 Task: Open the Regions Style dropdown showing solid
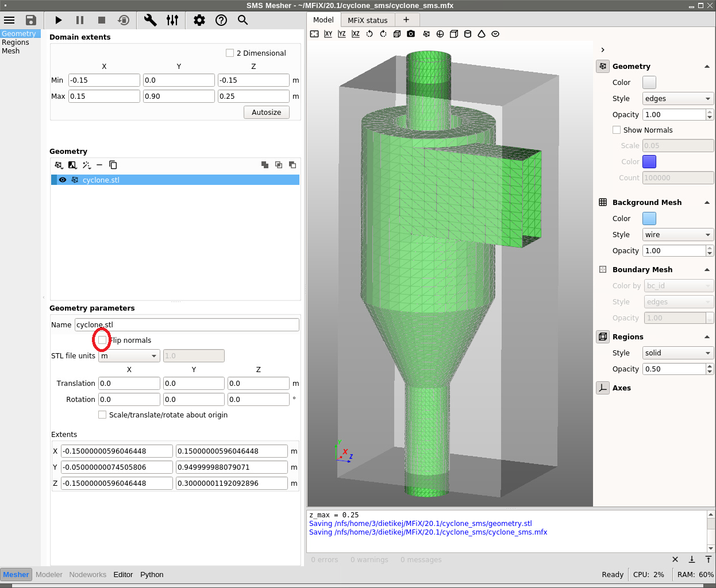677,353
